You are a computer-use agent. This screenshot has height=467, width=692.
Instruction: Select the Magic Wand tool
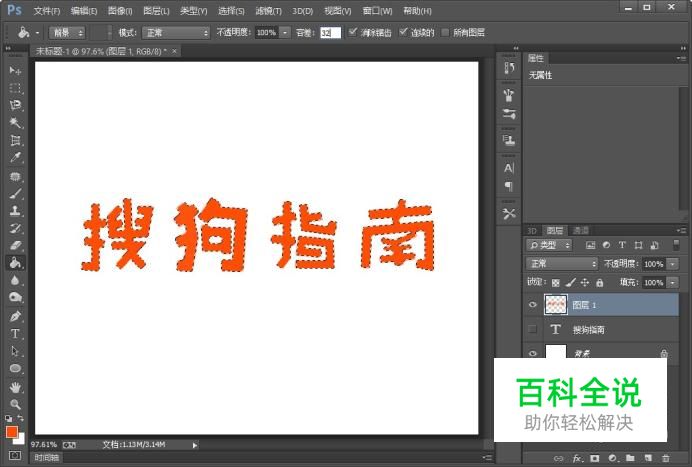tap(15, 123)
